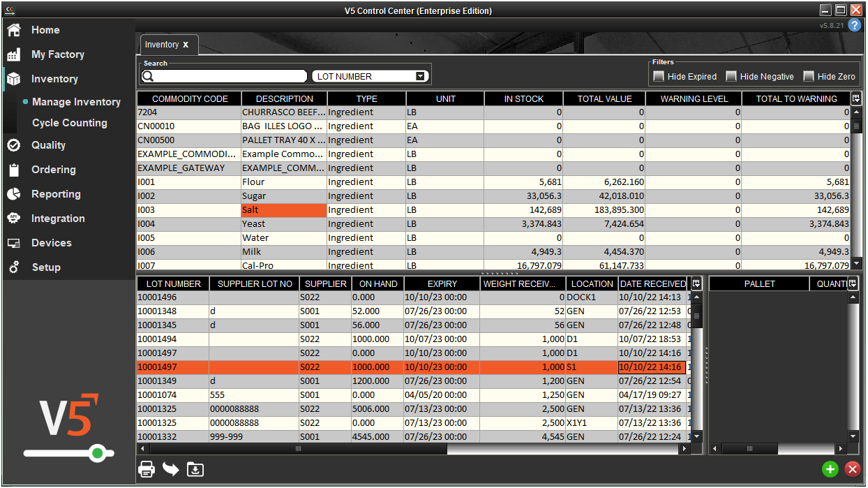Image resolution: width=868 pixels, height=488 pixels.
Task: Open the Quality section in the sidebar
Action: coord(49,145)
